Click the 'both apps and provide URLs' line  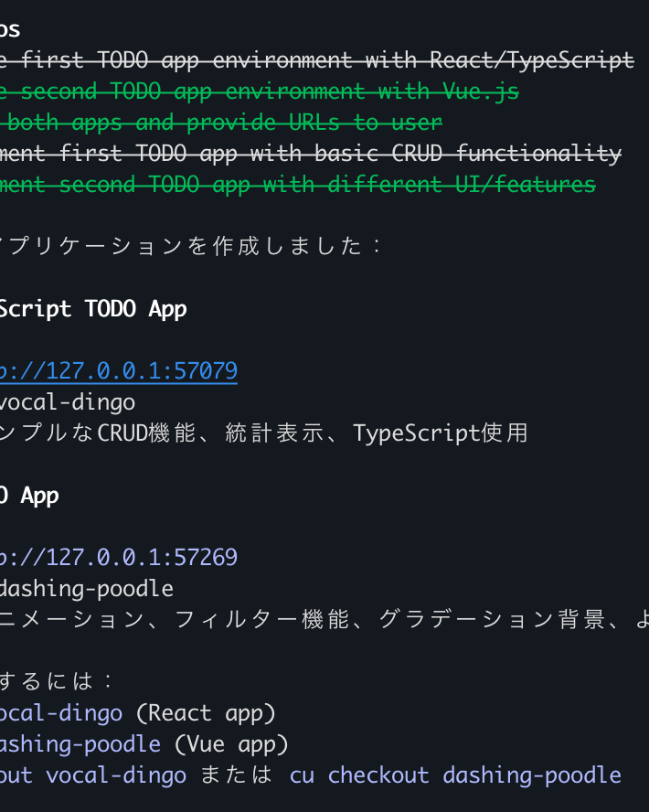(x=221, y=123)
